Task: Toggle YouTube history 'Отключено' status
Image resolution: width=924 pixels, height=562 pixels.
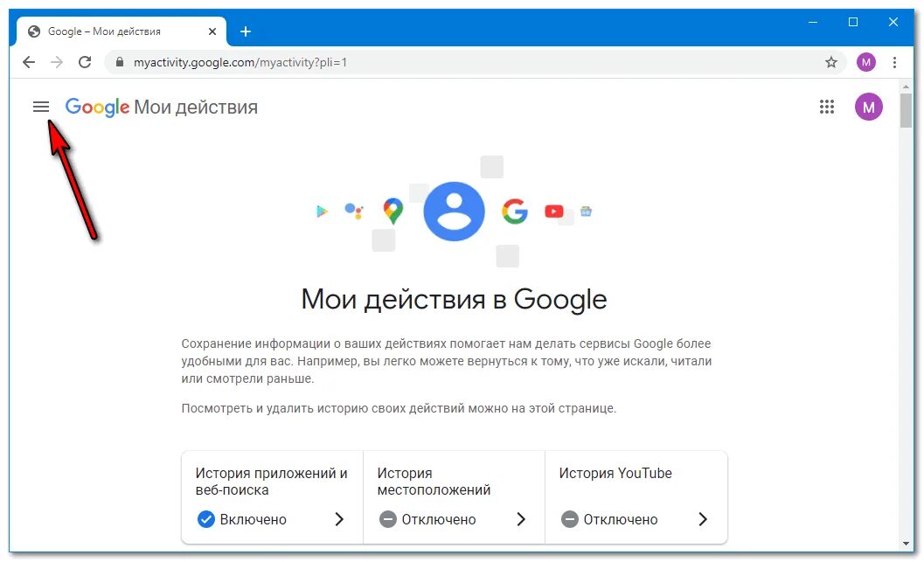Action: 609,519
